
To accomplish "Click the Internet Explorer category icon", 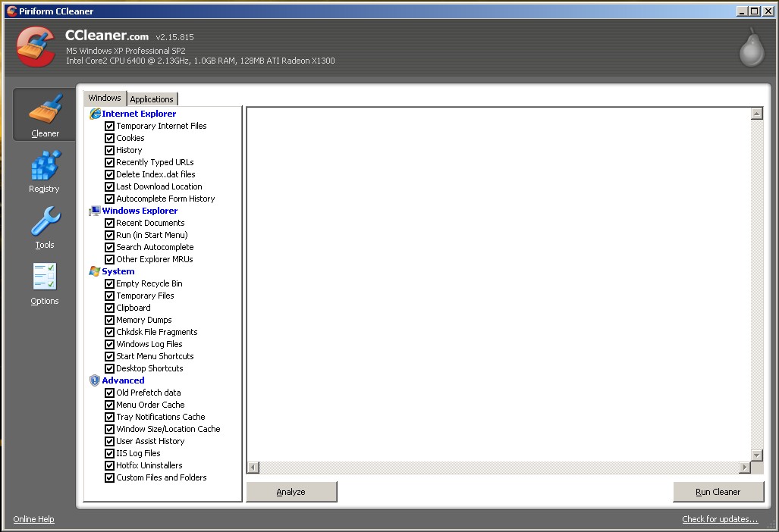I will [95, 114].
